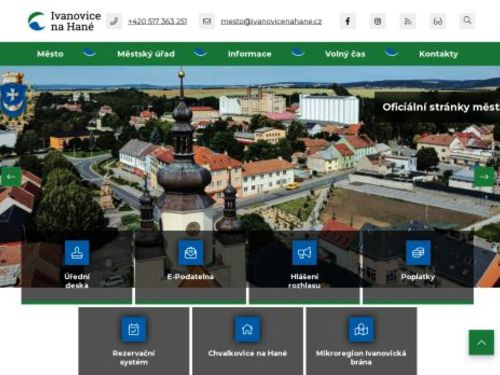500x375 pixels.
Task: Open the Úřední deska tile label
Action: (77, 281)
